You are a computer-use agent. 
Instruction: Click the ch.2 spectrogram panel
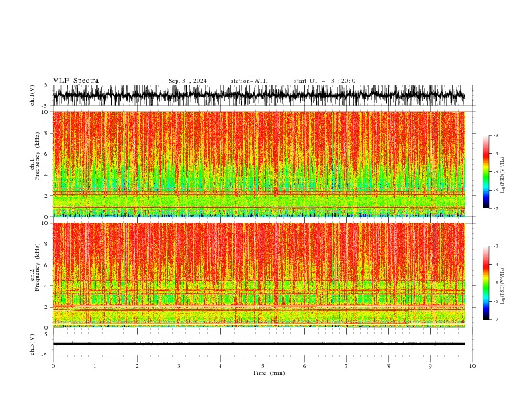pyautogui.click(x=259, y=275)
